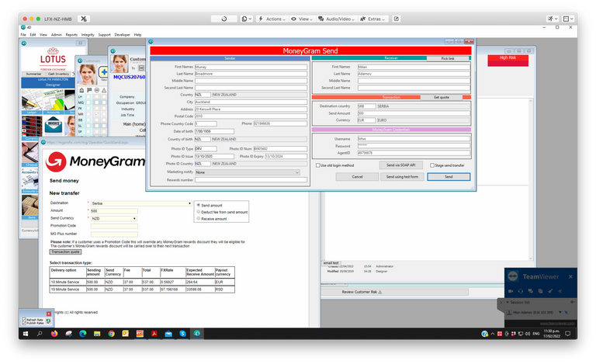Open the Destination Serbia dropdown
596x364 pixels.
(x=141, y=203)
